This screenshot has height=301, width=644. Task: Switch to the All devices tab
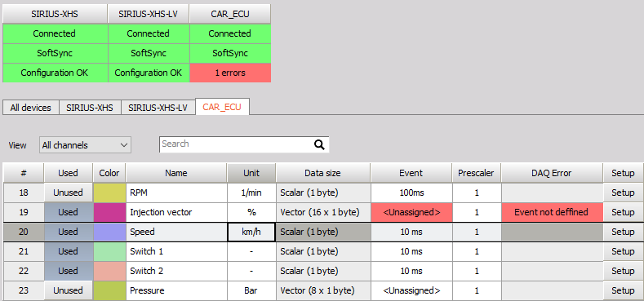pos(31,108)
